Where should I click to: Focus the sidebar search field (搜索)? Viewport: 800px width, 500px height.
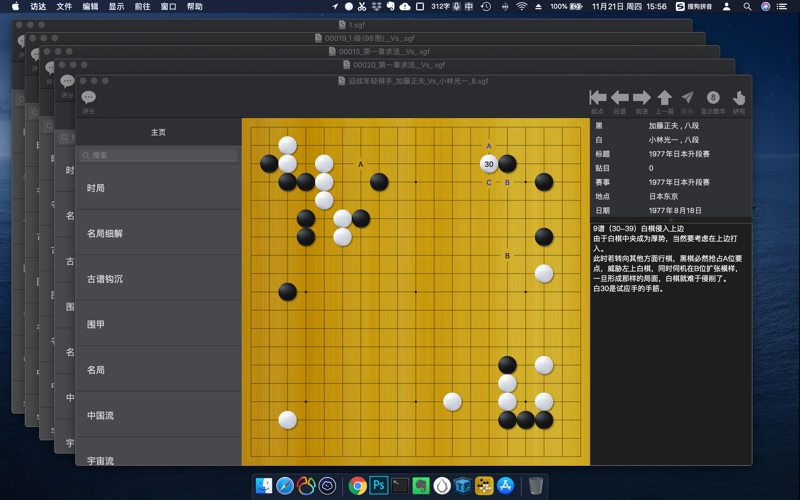click(x=158, y=155)
